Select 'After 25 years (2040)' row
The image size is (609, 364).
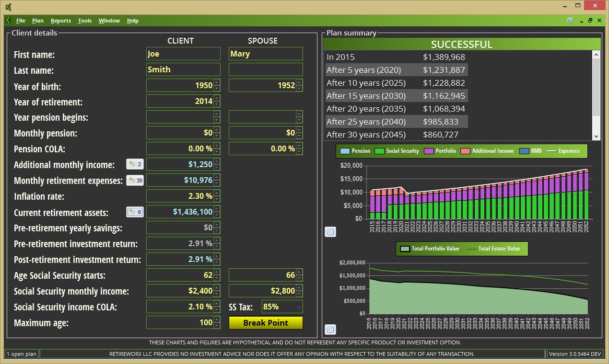pyautogui.click(x=397, y=122)
